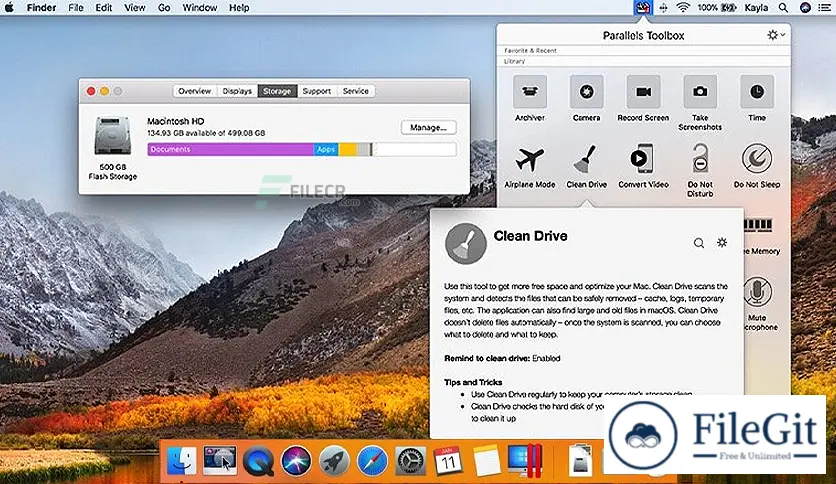Screen dimensions: 836x484
Task: Open Notes from the Dock
Action: point(486,461)
